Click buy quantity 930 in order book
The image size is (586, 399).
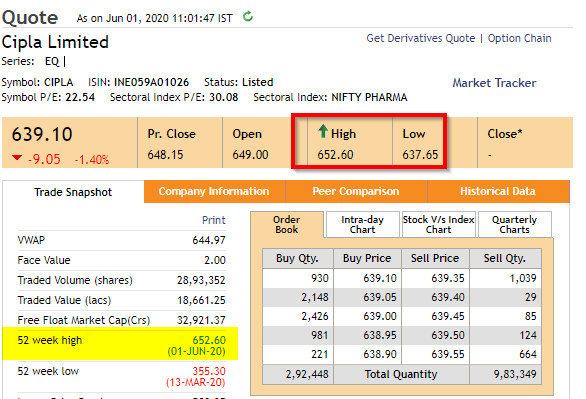(x=320, y=278)
